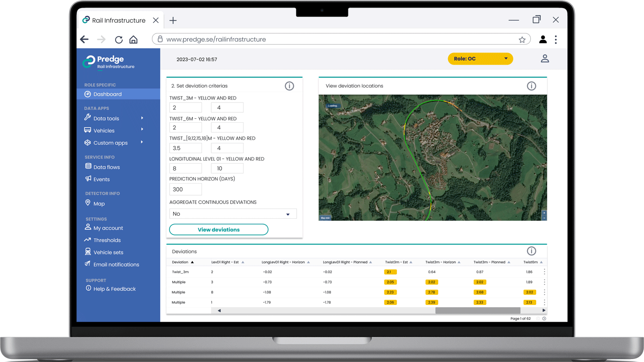Open row menu for Twist_3m row
The image size is (644, 362).
[544, 272]
